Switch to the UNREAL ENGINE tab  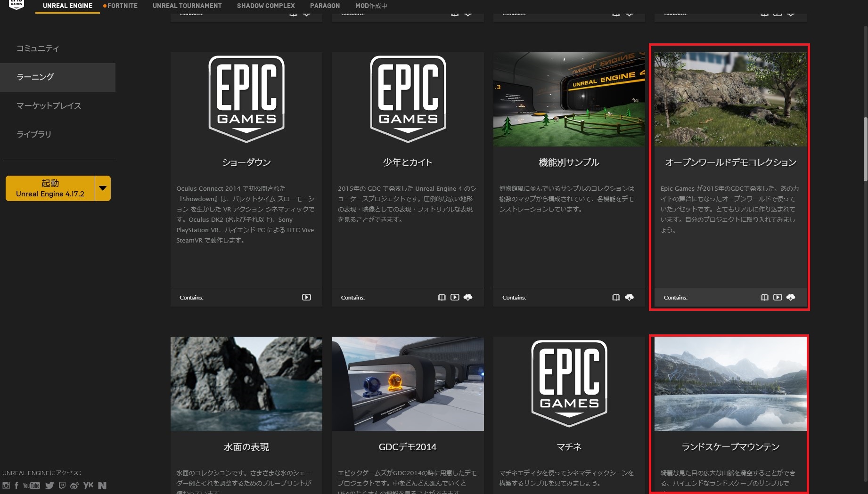click(x=67, y=6)
